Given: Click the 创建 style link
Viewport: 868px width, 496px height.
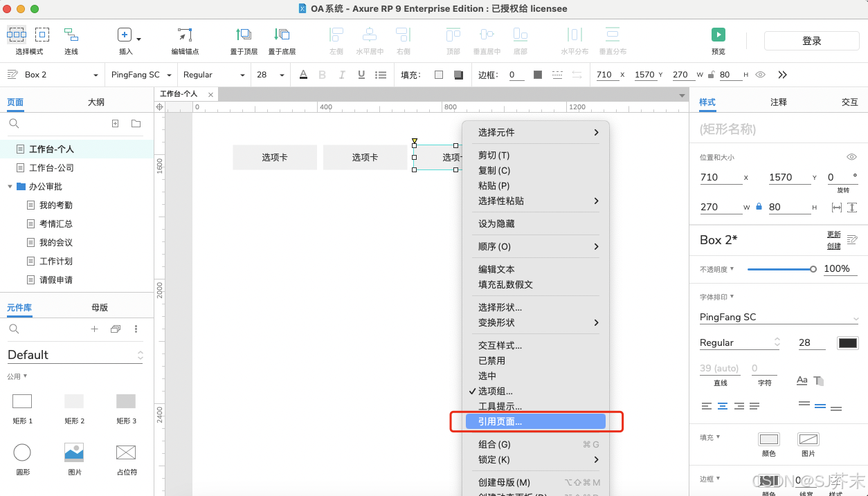Looking at the screenshot, I should [x=834, y=246].
